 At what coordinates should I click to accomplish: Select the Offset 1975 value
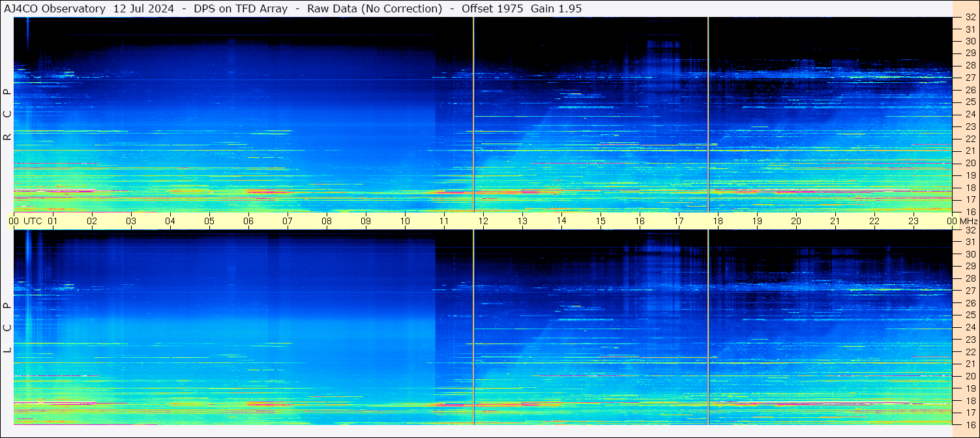[x=493, y=8]
